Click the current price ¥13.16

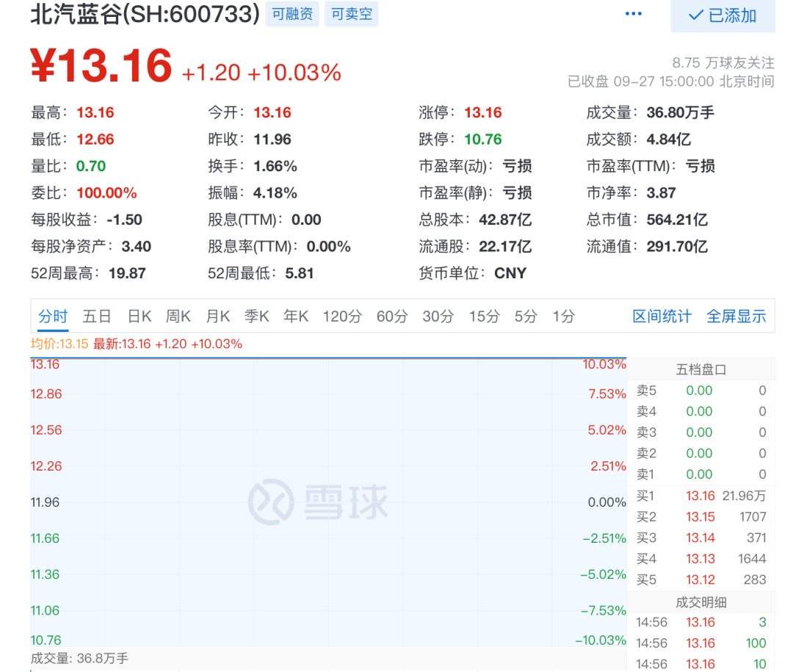(x=101, y=65)
